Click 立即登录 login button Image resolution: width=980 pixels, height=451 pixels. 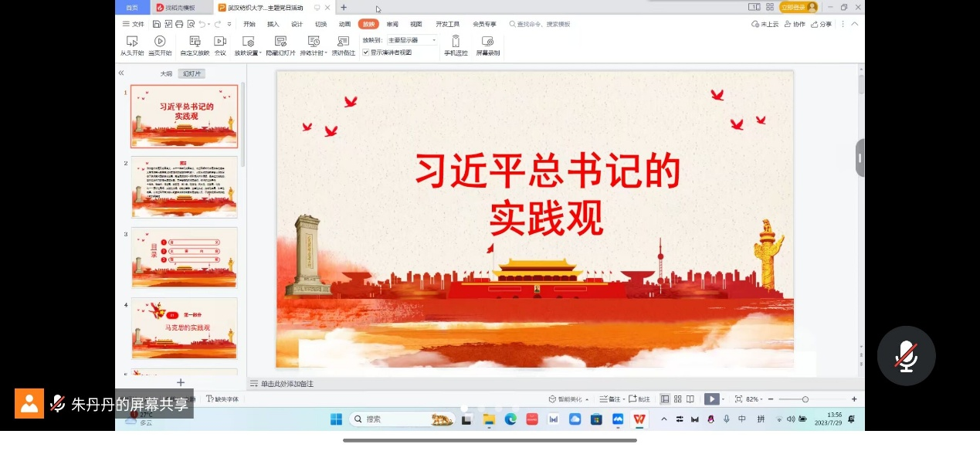(798, 7)
